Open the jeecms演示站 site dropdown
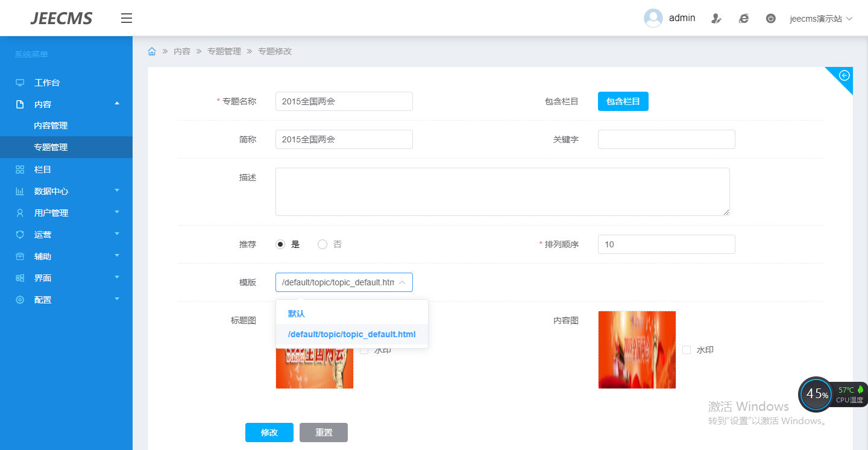Viewport: 868px width, 450px height. tap(821, 19)
